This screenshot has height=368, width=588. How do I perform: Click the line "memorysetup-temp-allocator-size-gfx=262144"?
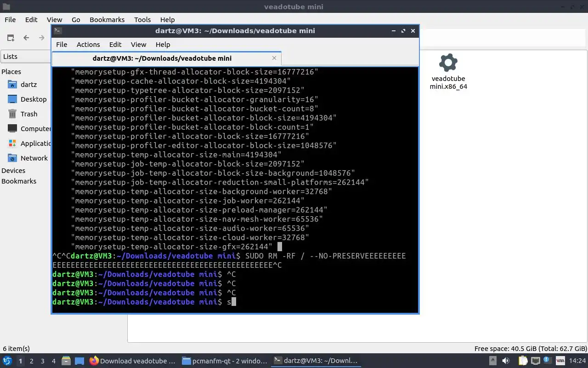172,247
